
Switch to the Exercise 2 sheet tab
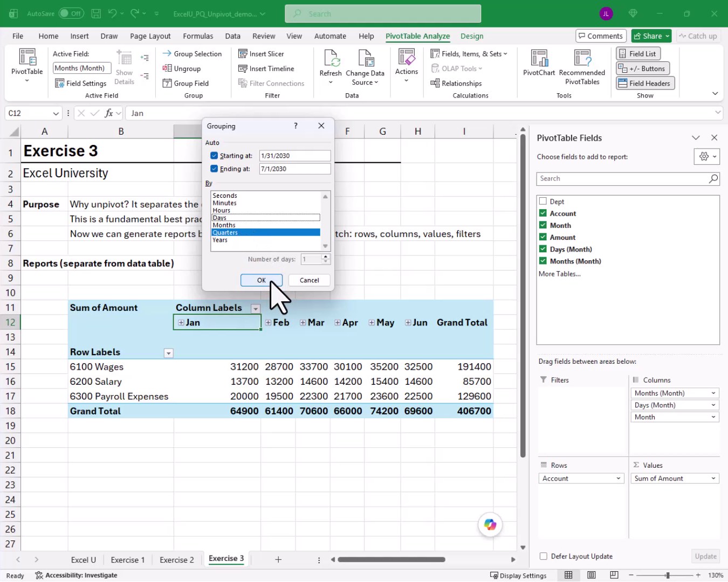(x=176, y=560)
